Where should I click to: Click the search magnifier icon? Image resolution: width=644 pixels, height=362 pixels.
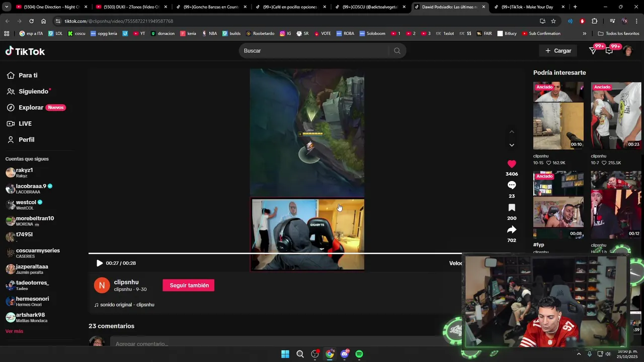tap(397, 51)
